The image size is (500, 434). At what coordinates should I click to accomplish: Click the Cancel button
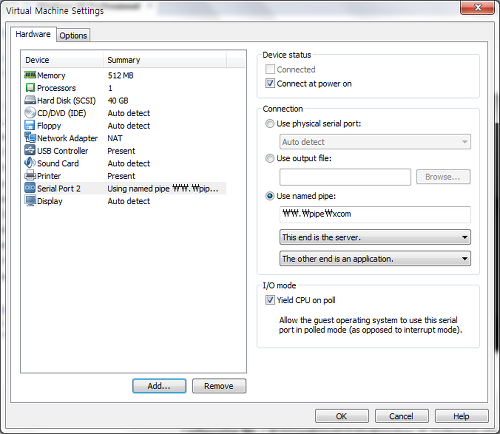(x=402, y=416)
